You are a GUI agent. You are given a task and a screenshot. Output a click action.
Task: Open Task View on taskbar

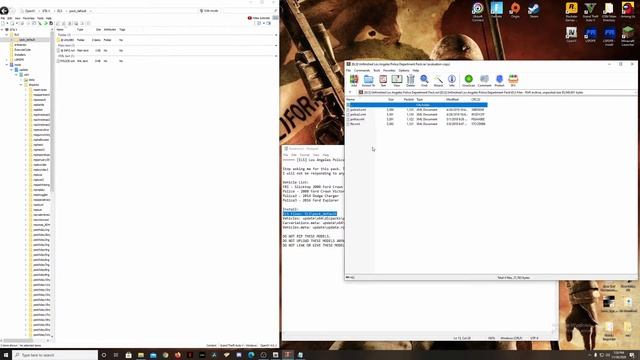click(116, 355)
